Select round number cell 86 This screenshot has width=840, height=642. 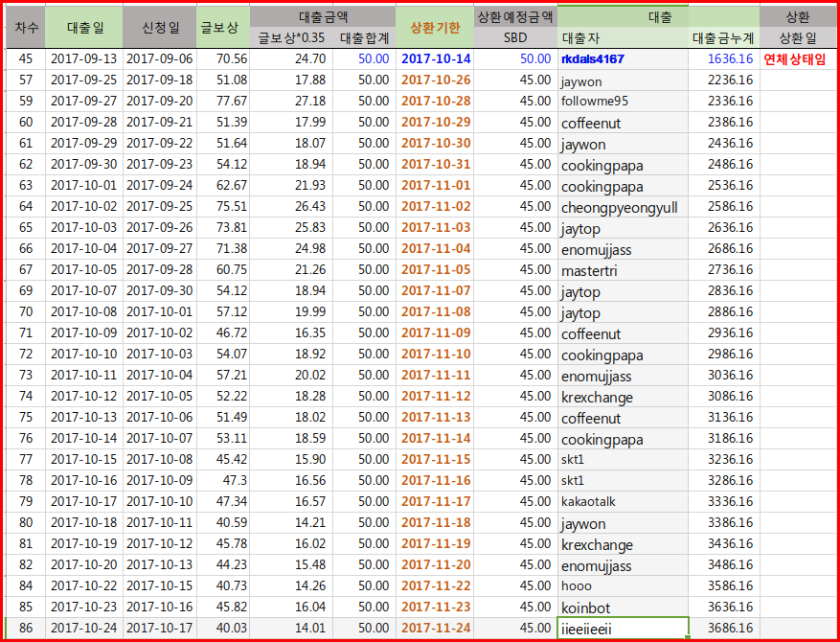(26, 628)
